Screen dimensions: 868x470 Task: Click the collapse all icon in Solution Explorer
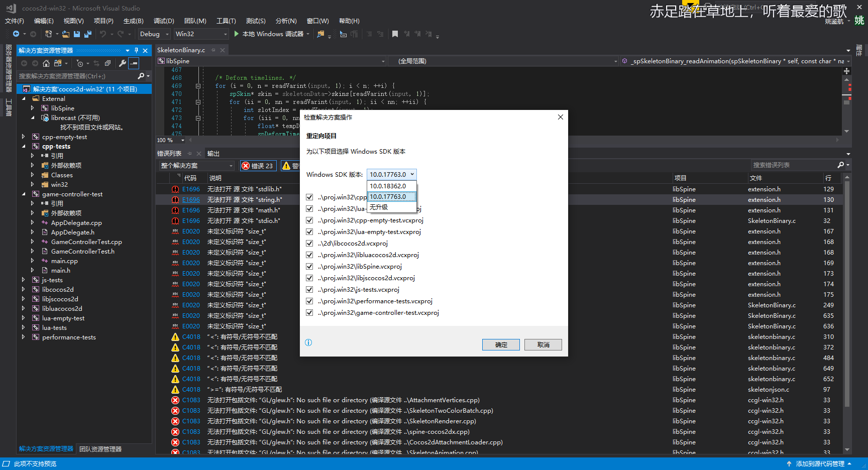click(107, 63)
